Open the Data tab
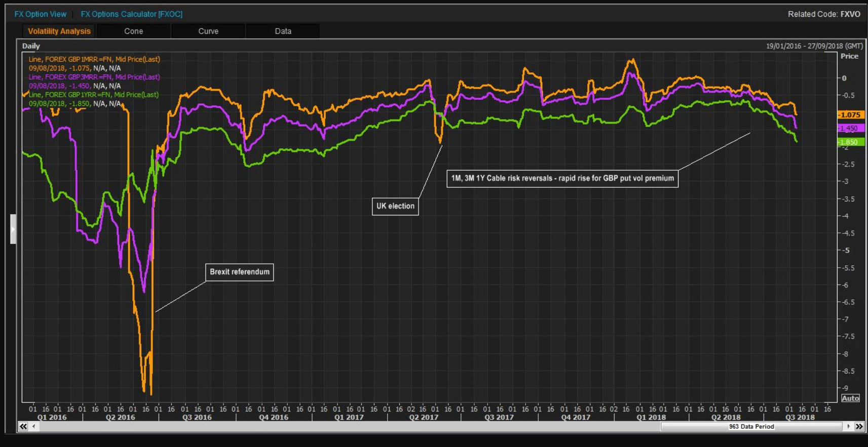868x447 pixels. pos(283,31)
